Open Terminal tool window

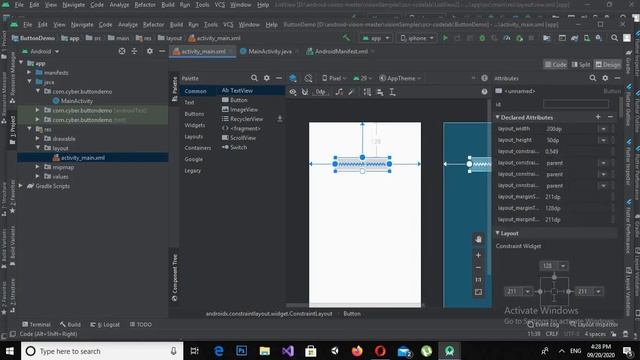pyautogui.click(x=36, y=324)
